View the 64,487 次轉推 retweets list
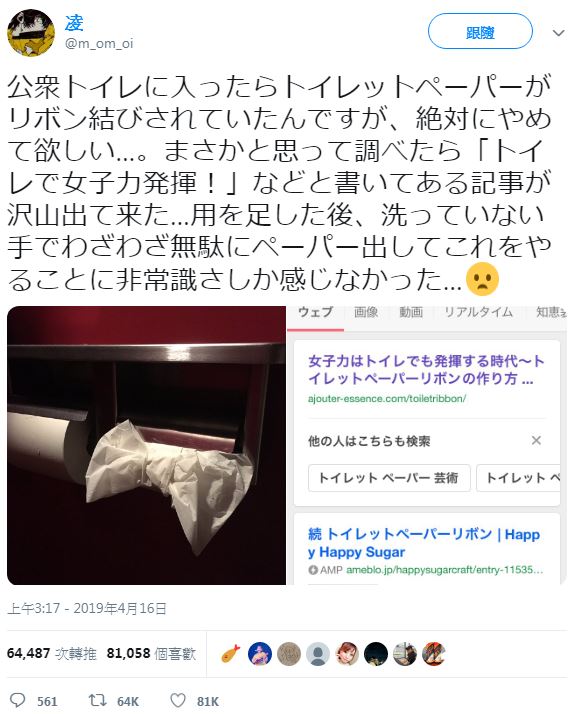Viewport: 571px width, 714px height. tap(51, 653)
